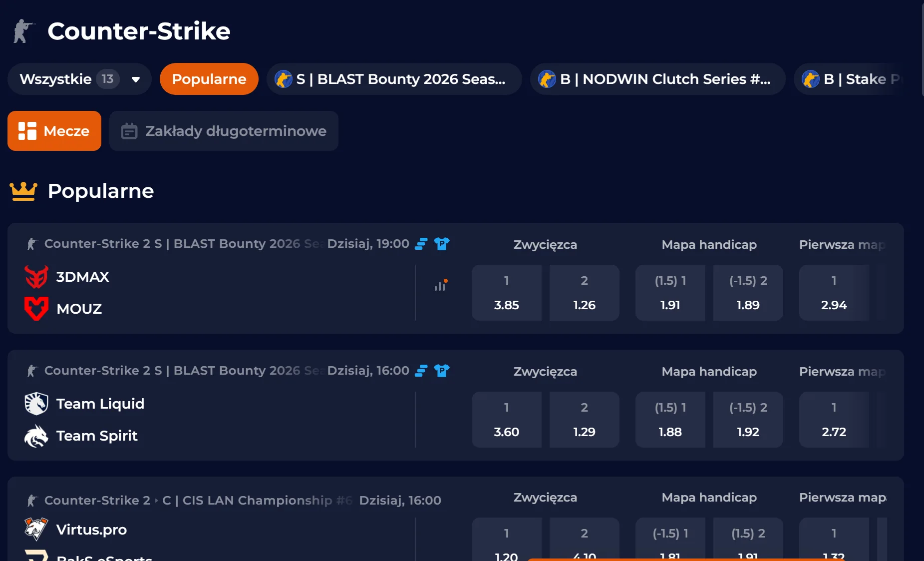This screenshot has height=561, width=924.
Task: Pick 3DMAX first map odds 2.94
Action: point(834,293)
